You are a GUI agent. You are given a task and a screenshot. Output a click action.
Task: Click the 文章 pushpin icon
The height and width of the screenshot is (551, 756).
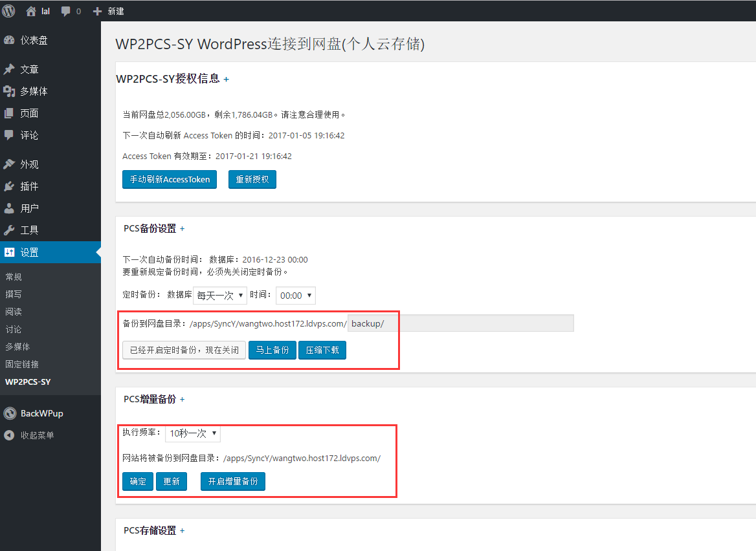tap(9, 69)
